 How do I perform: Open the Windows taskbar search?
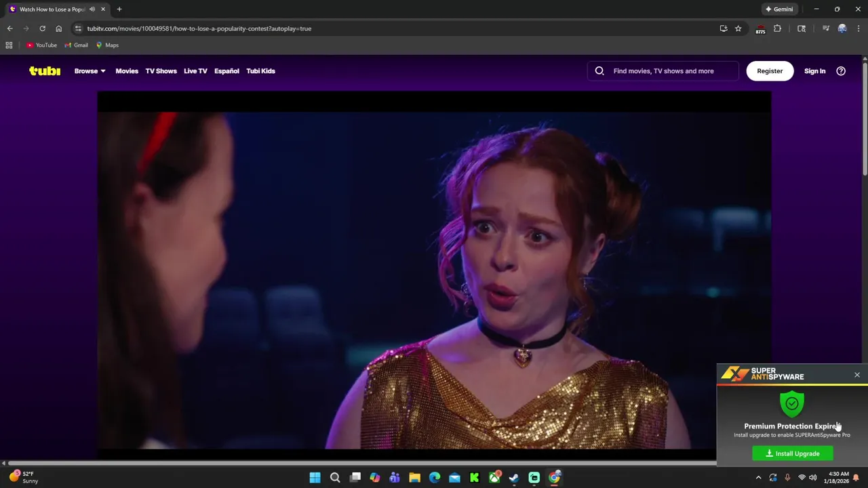coord(335,478)
